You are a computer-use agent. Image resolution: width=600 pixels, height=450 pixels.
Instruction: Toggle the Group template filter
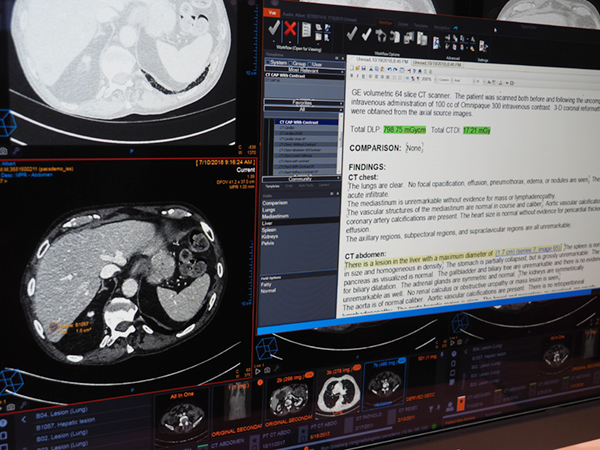coord(297,61)
